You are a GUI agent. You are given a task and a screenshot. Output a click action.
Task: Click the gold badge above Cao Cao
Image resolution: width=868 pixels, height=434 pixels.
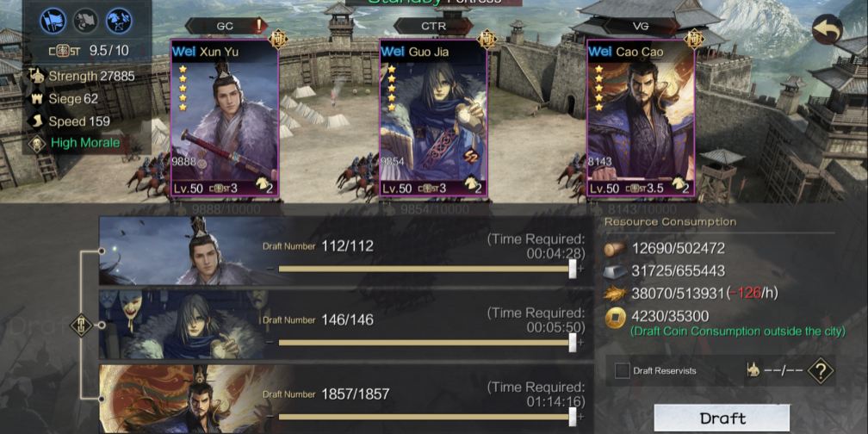tap(694, 40)
